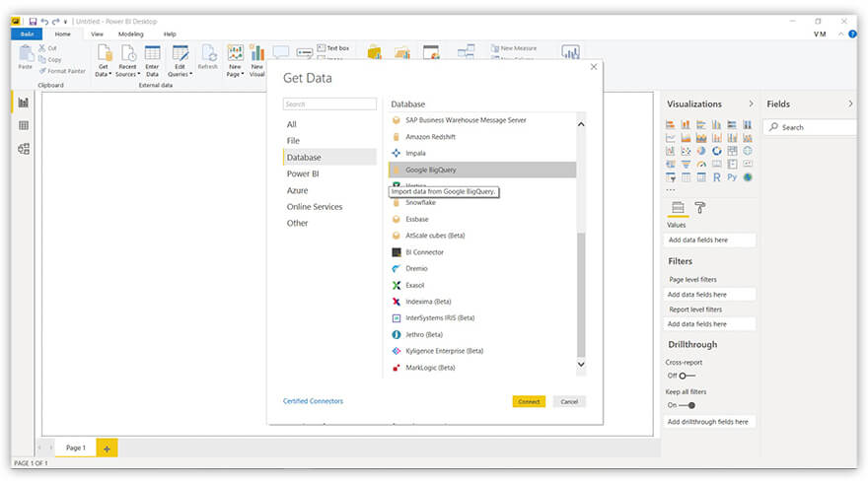
Task: Open the Format paint roller tab
Action: tap(700, 208)
